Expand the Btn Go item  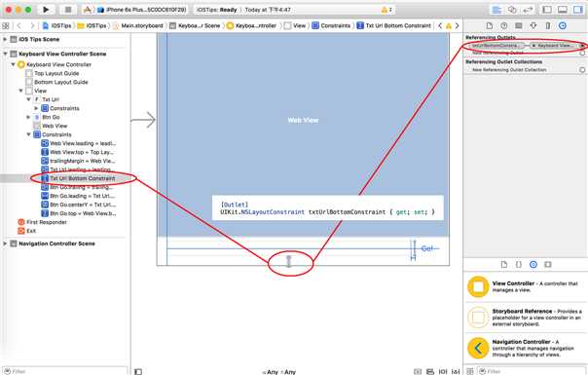(x=28, y=117)
